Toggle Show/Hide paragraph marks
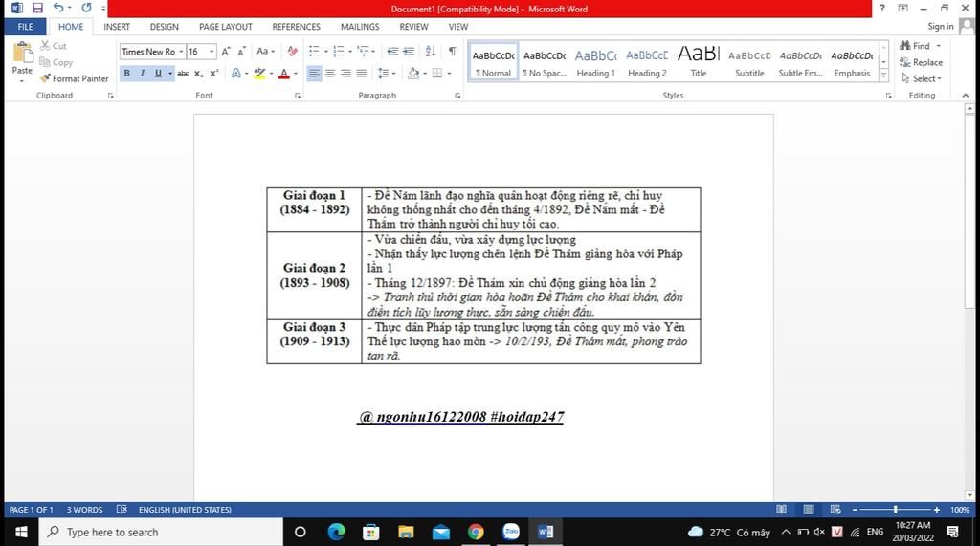The height and width of the screenshot is (546, 980). pyautogui.click(x=452, y=52)
